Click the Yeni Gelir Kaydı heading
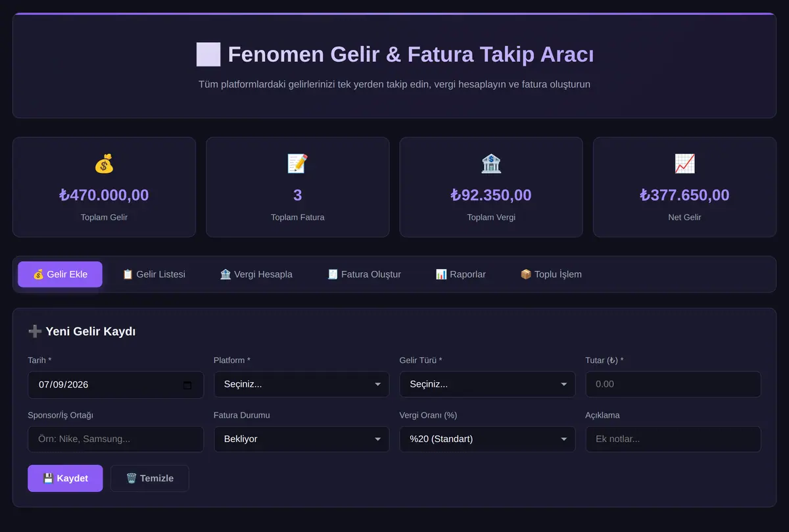The image size is (789, 532). click(x=82, y=331)
